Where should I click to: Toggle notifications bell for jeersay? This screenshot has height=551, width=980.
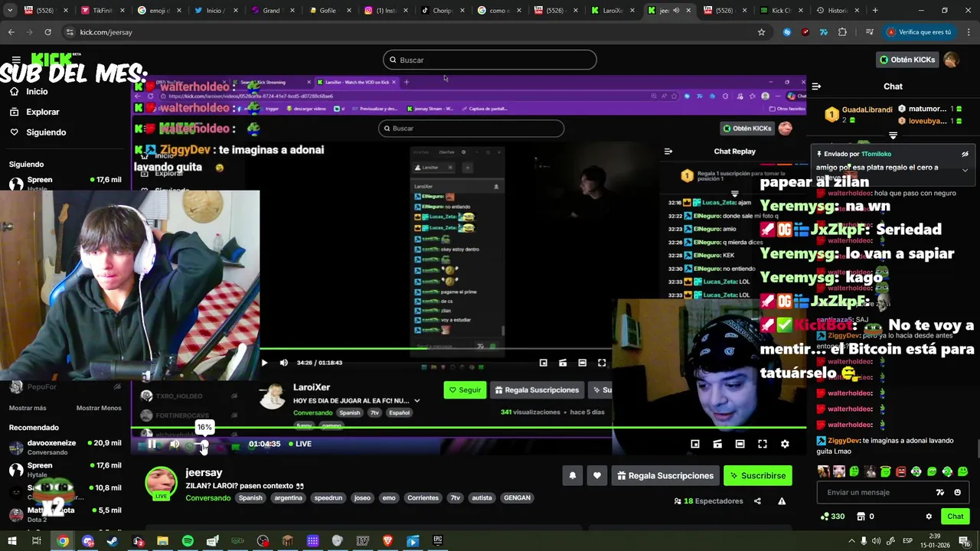click(573, 476)
